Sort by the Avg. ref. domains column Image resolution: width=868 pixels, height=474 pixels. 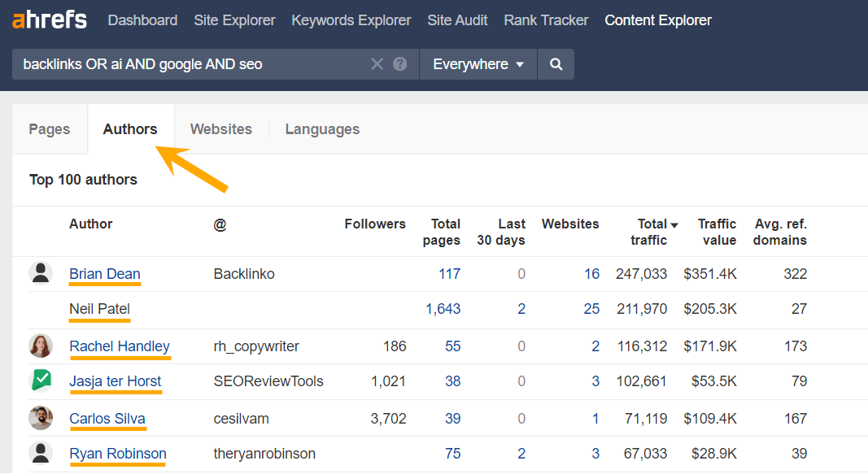tap(779, 232)
